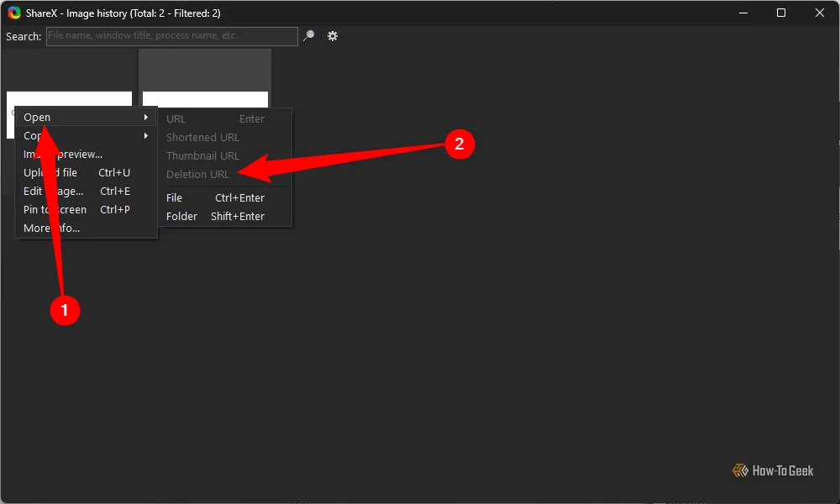Choose Open in the context menu
Image resolution: width=840 pixels, height=504 pixels.
(37, 118)
